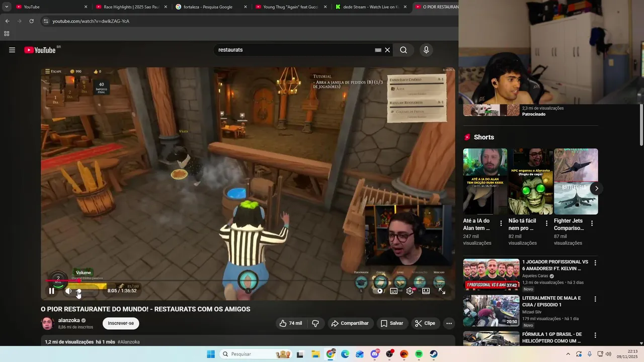Open Spotify from the taskbar
Viewport: 644px width, 362px height.
point(419,354)
